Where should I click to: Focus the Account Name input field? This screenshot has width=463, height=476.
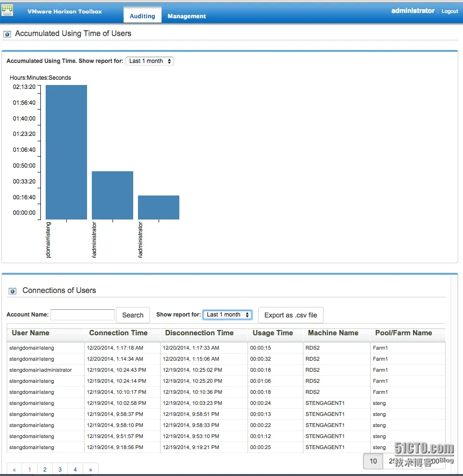(x=82, y=315)
